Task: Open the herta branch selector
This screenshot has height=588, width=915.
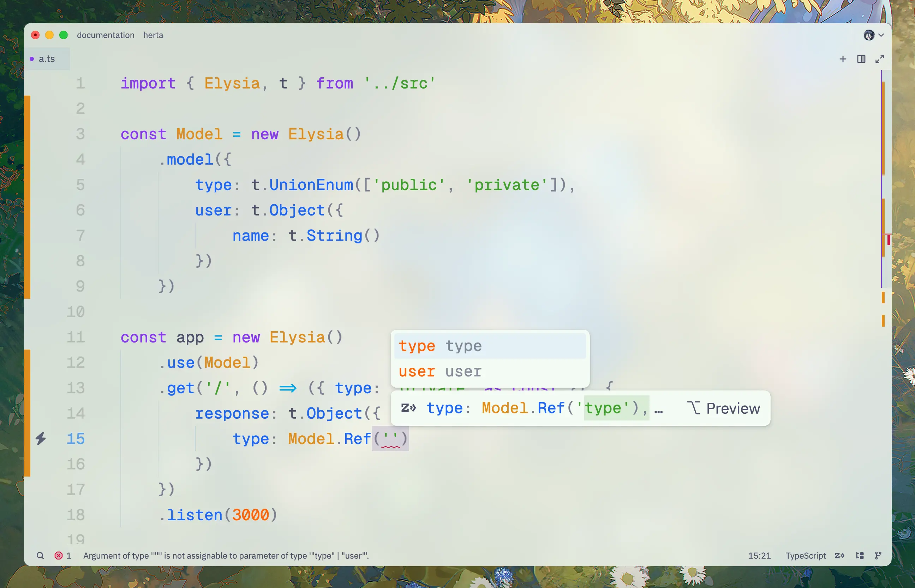Action: click(153, 35)
